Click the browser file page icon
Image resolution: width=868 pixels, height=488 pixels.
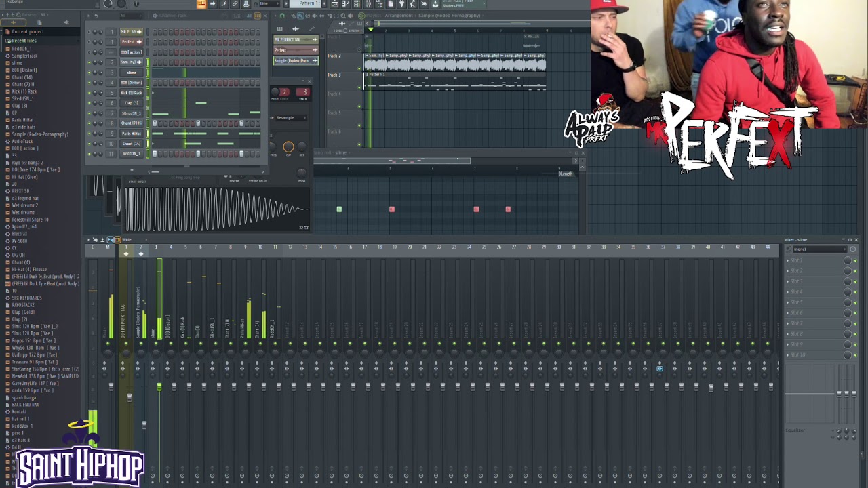tap(39, 22)
